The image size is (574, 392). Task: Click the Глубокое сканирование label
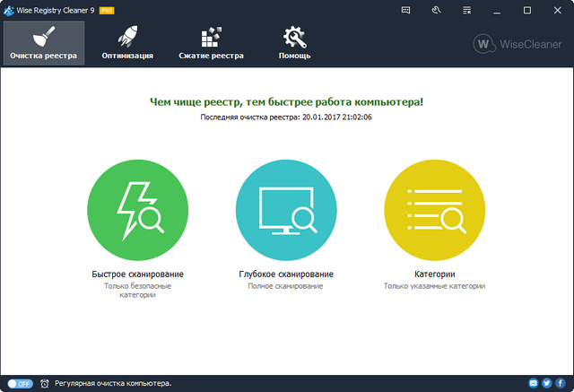coord(286,274)
